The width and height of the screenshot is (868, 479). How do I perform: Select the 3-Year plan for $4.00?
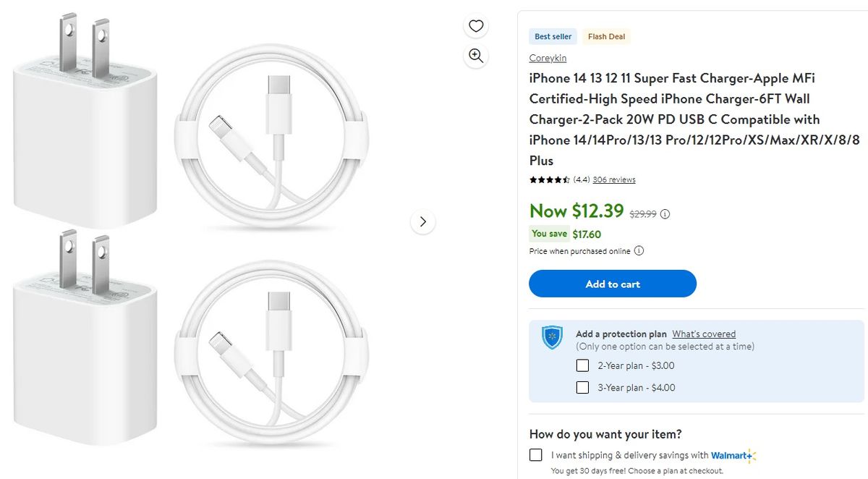582,387
